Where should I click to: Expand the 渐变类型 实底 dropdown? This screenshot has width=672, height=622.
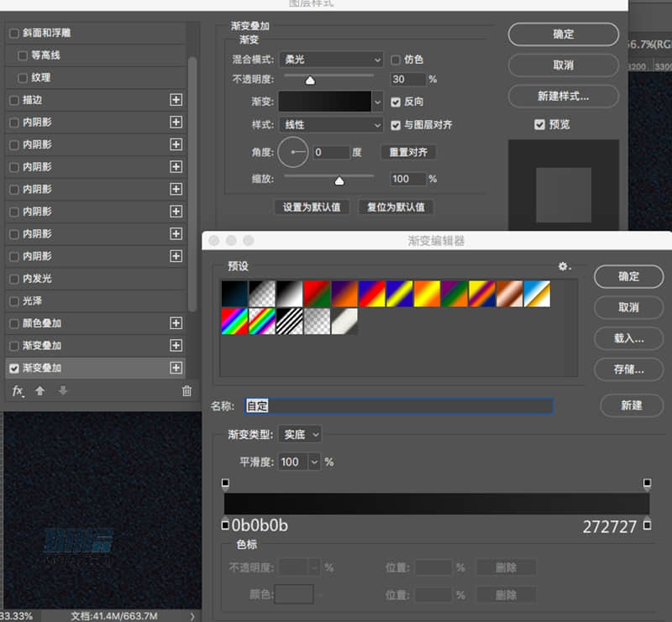[300, 435]
